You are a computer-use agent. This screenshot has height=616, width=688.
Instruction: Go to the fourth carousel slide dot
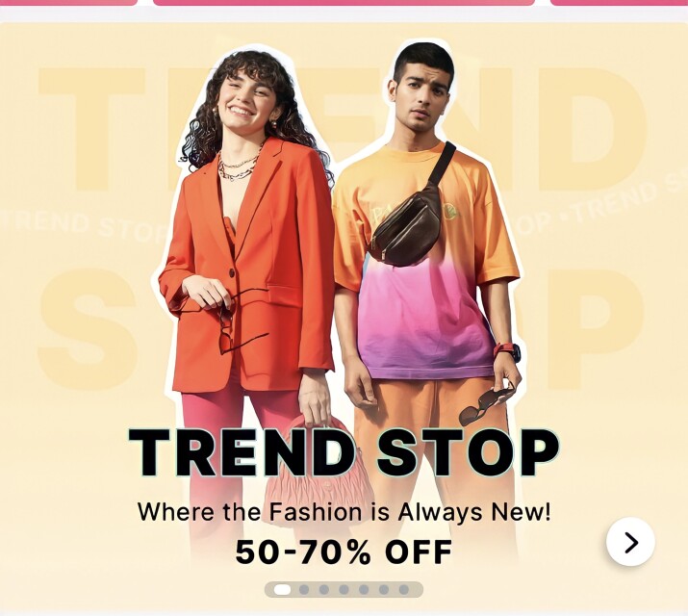point(344,590)
